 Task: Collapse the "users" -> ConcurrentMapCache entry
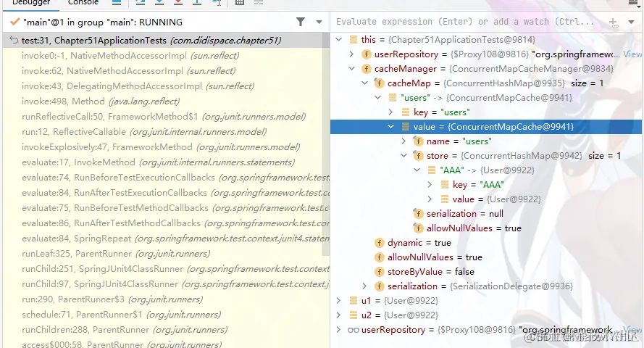[378, 98]
